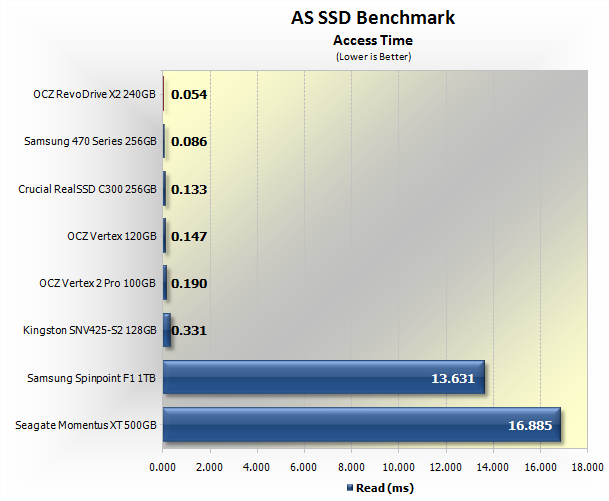Image resolution: width=609 pixels, height=501 pixels.
Task: Click the 8.000 axis tick label
Action: [x=351, y=467]
